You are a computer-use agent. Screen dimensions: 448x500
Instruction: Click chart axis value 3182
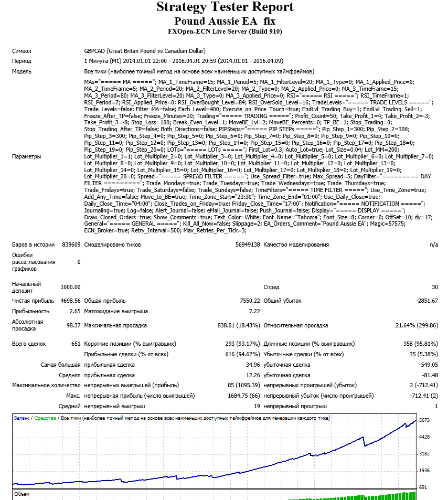pos(424,454)
